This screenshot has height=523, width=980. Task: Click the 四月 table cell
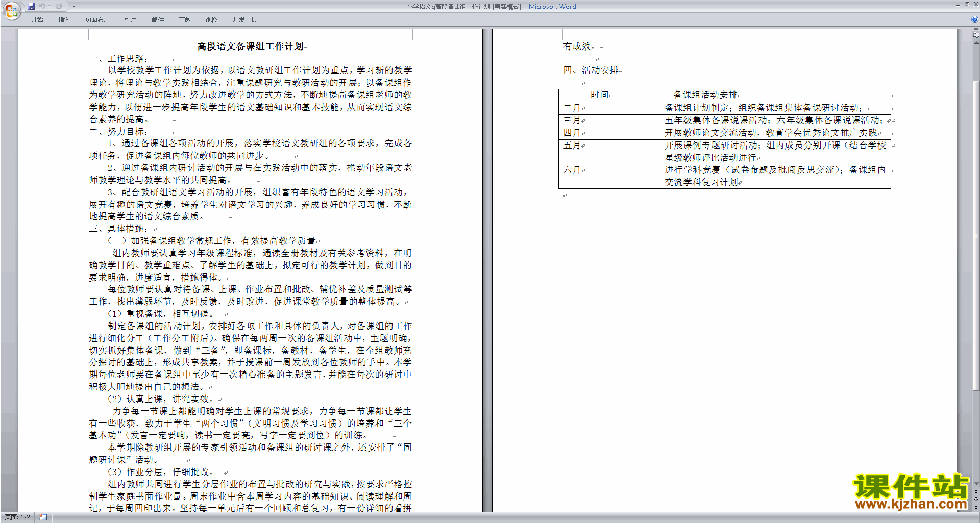click(609, 133)
